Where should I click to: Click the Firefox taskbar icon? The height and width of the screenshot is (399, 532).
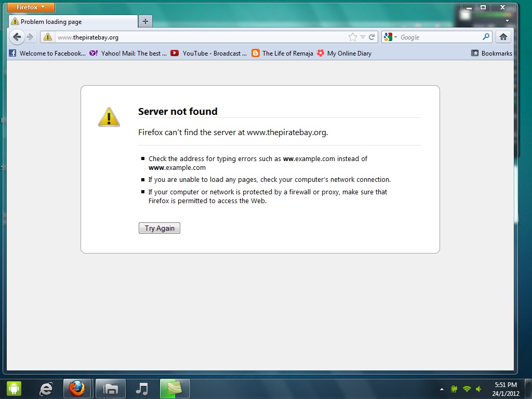(77, 389)
